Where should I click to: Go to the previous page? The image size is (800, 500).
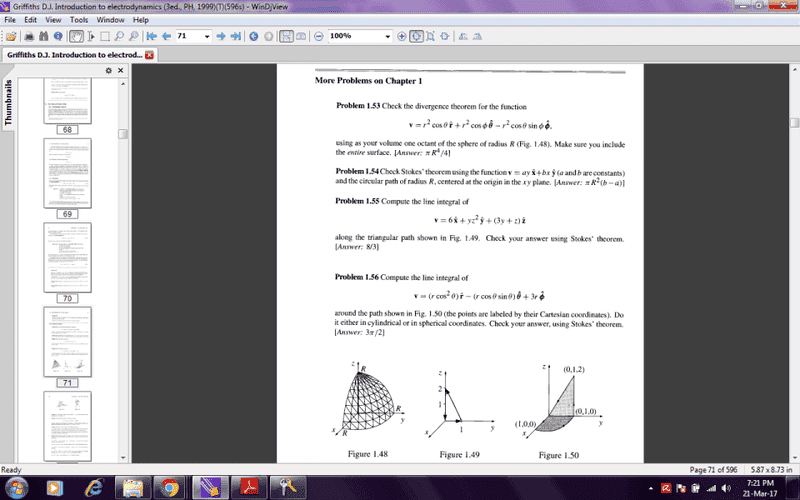pyautogui.click(x=166, y=36)
